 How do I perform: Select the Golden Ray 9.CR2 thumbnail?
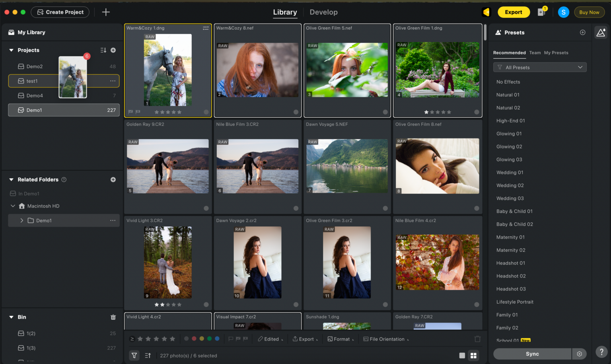[167, 166]
